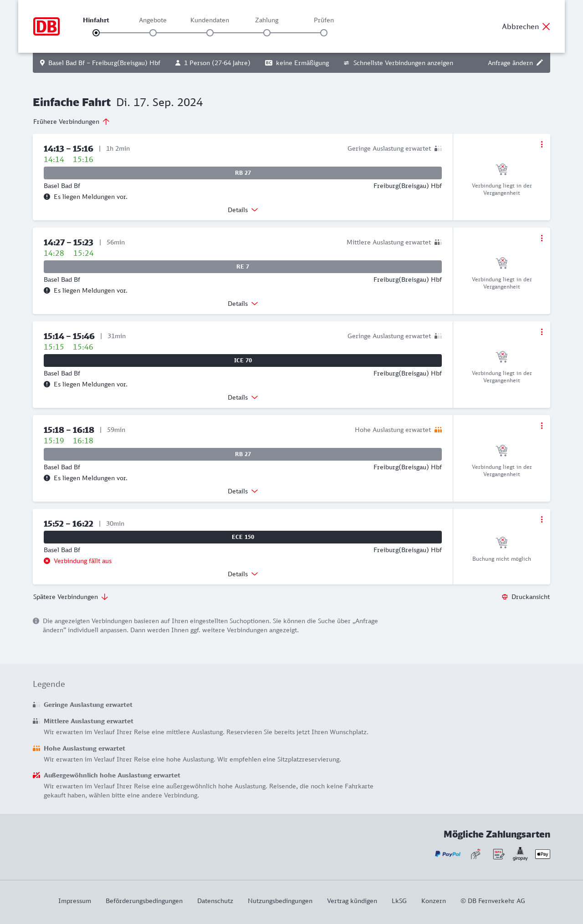Click the giropay payment icon

coord(520,854)
